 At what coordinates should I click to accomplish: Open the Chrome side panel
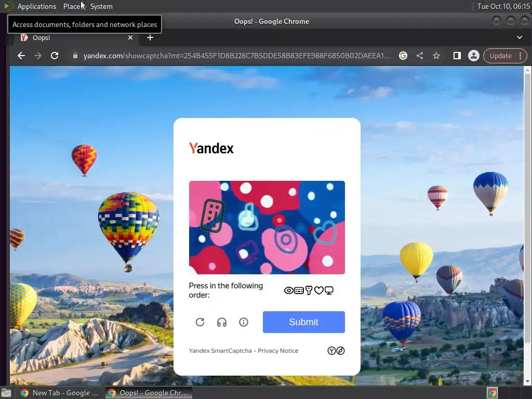pos(457,56)
